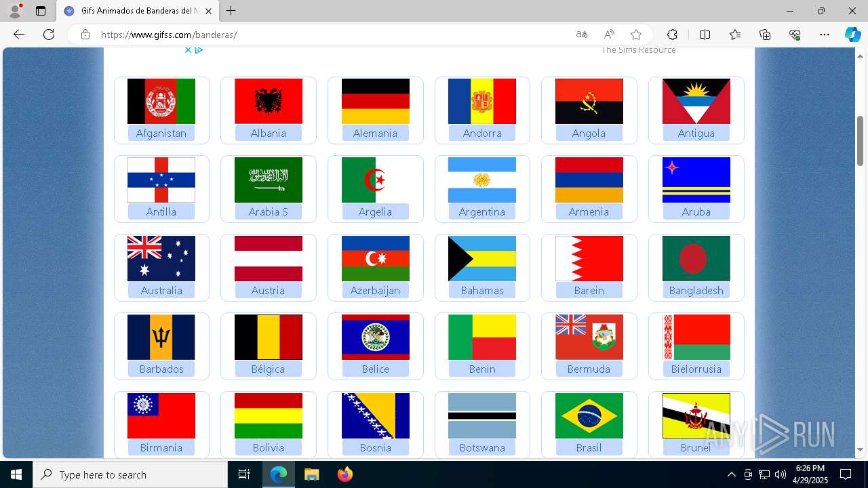Open the AdChoices triangle icon
The height and width of the screenshot is (488, 868).
(199, 50)
